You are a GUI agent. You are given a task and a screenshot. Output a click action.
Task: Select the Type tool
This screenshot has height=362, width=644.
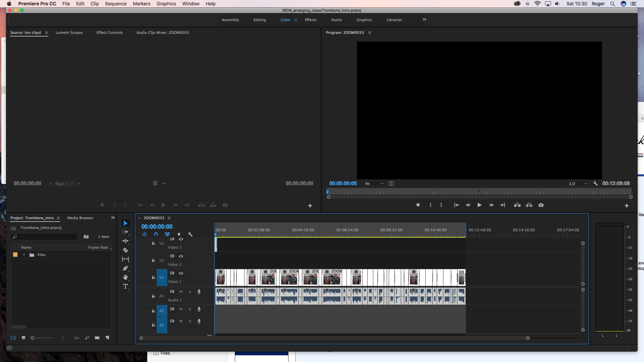125,286
